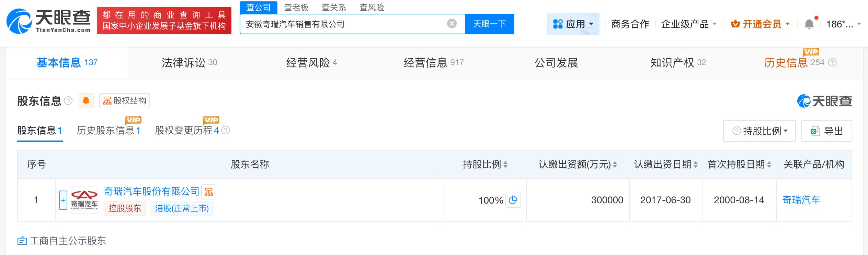Click the orange shareholder alert bell
This screenshot has height=255, width=868.
click(x=86, y=101)
